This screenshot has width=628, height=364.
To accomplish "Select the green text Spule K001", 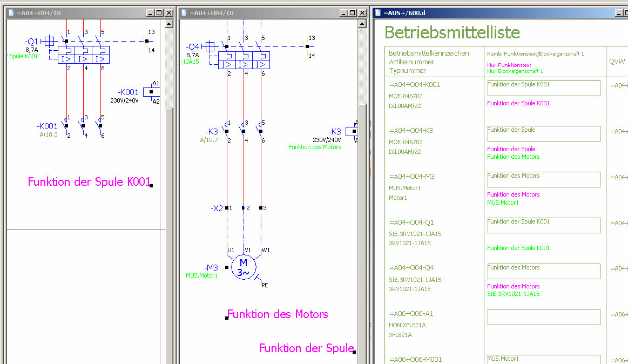I will click(x=24, y=57).
